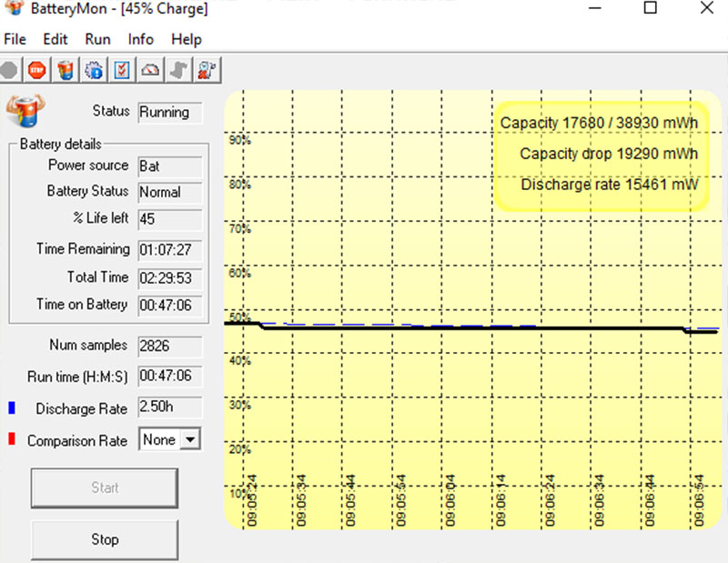Click the 'Comparison Rate' label
This screenshot has width=728, height=563.
point(77,440)
